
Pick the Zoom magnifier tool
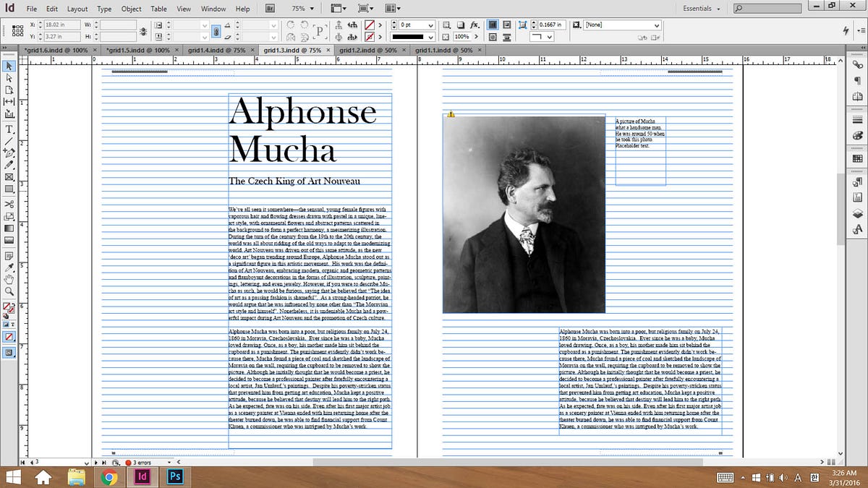click(9, 291)
